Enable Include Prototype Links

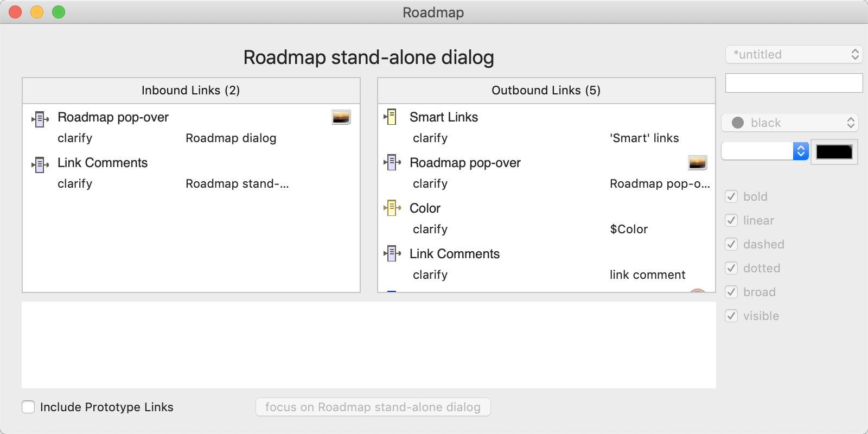tap(28, 407)
